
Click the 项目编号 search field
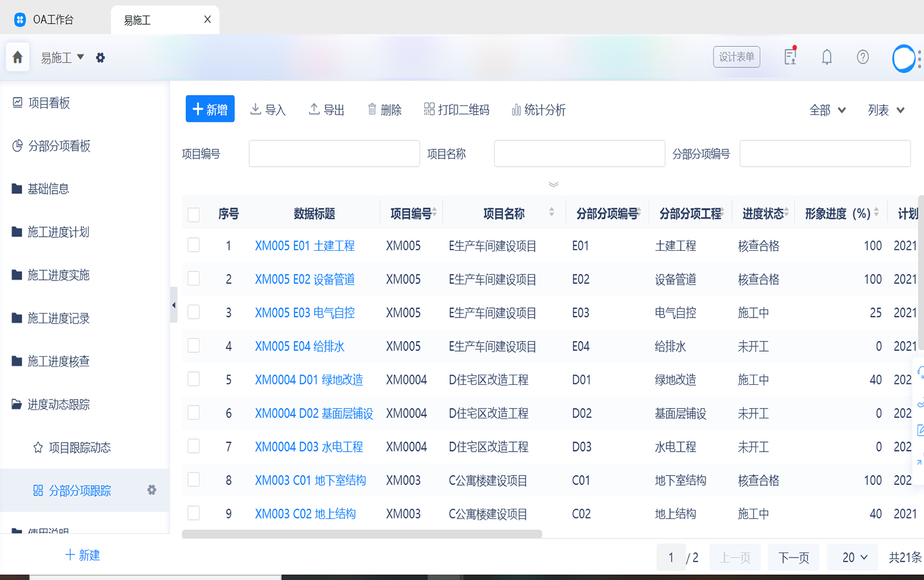[334, 153]
